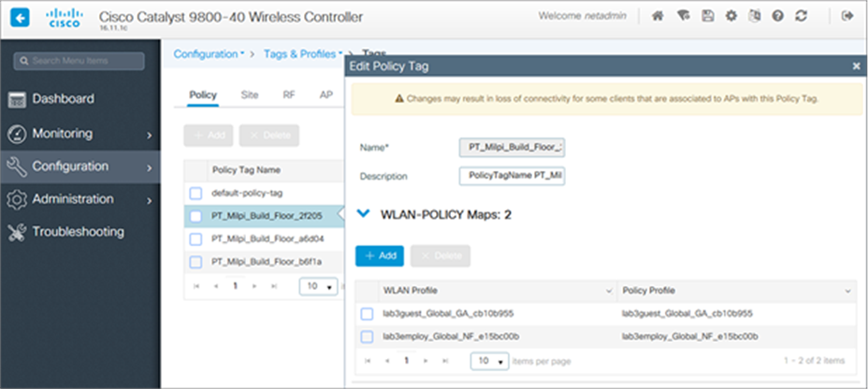
Task: Click the blue back arrow button
Action: coord(20,19)
